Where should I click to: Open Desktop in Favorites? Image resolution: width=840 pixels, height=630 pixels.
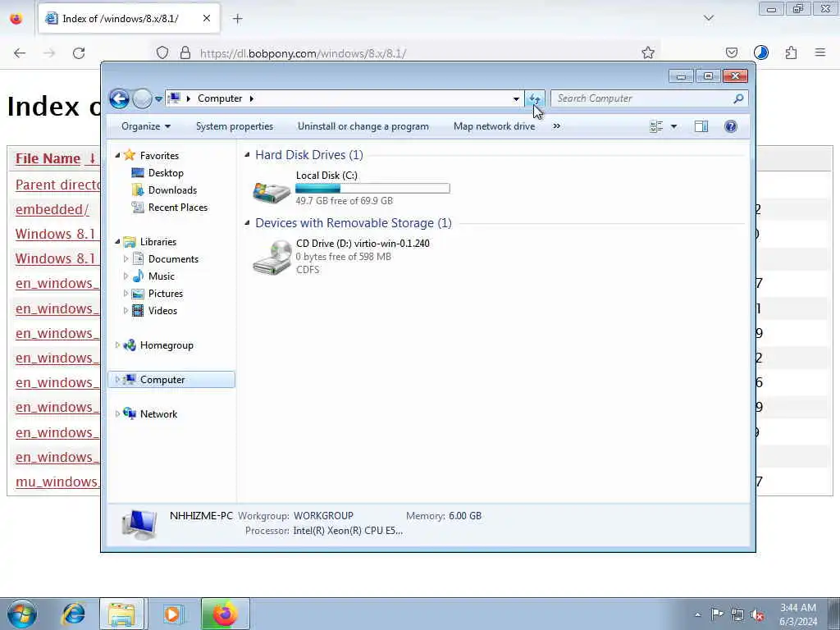[166, 173]
